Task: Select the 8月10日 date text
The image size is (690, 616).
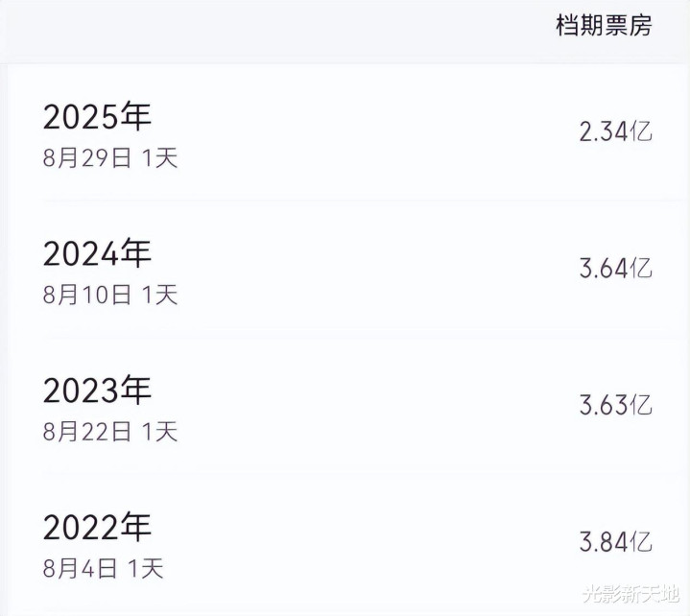Action: 87,295
